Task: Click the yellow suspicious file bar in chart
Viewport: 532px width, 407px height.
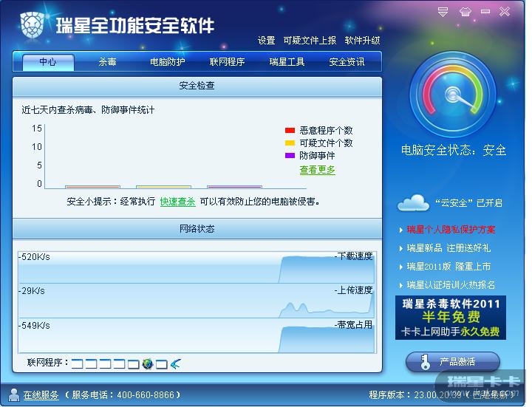Action: pyautogui.click(x=163, y=187)
